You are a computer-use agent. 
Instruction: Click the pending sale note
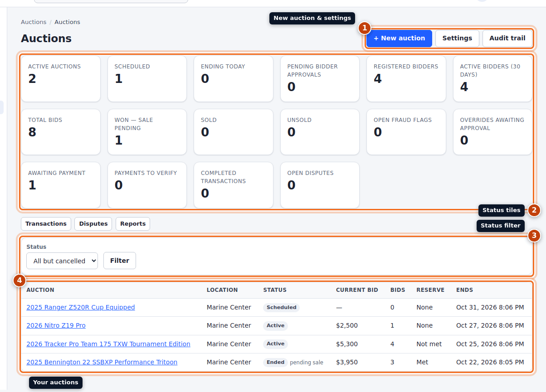coord(307,363)
